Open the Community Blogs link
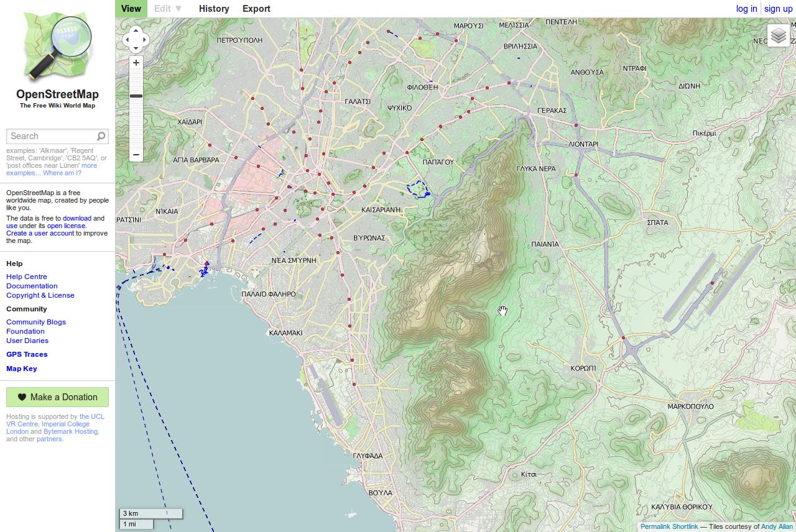This screenshot has width=796, height=532. (x=36, y=322)
